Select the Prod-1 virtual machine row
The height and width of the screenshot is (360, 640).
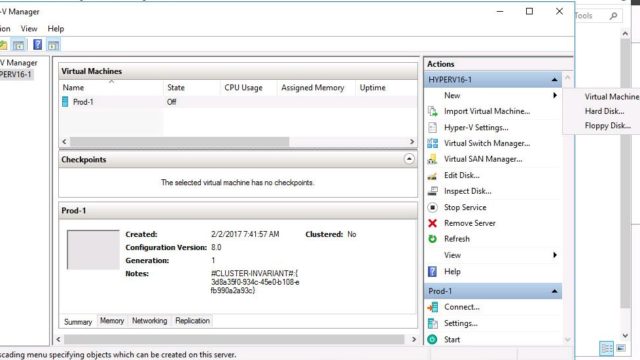(x=238, y=102)
